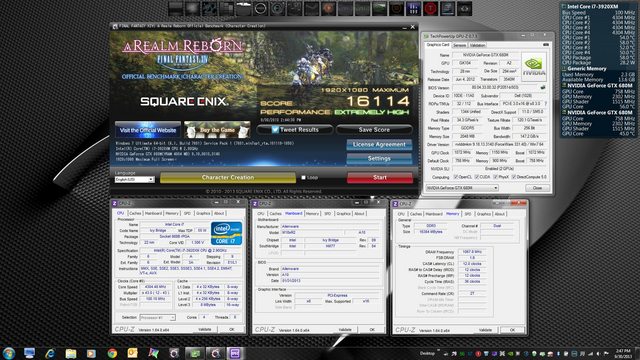Viewport: 640px width, 360px height.
Task: Toggle the Loop checkbox in benchmark
Action: pyautogui.click(x=303, y=178)
